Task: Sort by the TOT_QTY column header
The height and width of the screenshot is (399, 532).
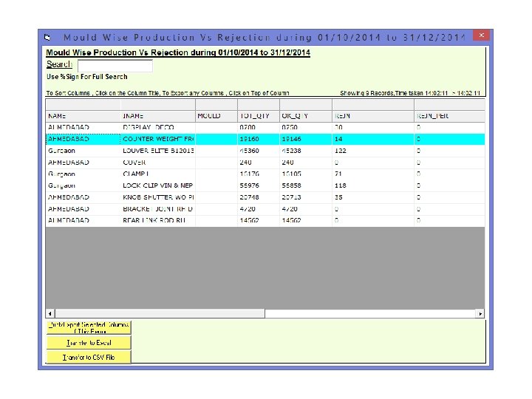Action: pos(259,116)
